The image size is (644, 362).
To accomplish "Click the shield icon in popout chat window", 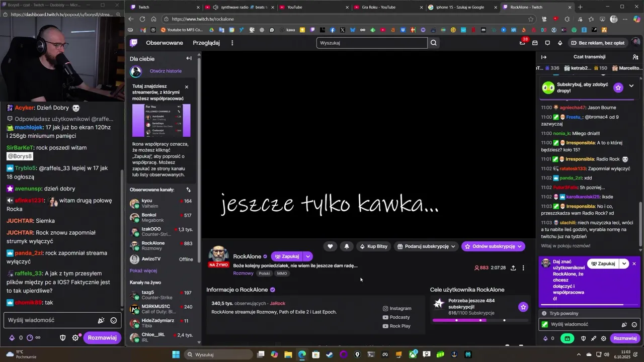I will [x=63, y=338].
